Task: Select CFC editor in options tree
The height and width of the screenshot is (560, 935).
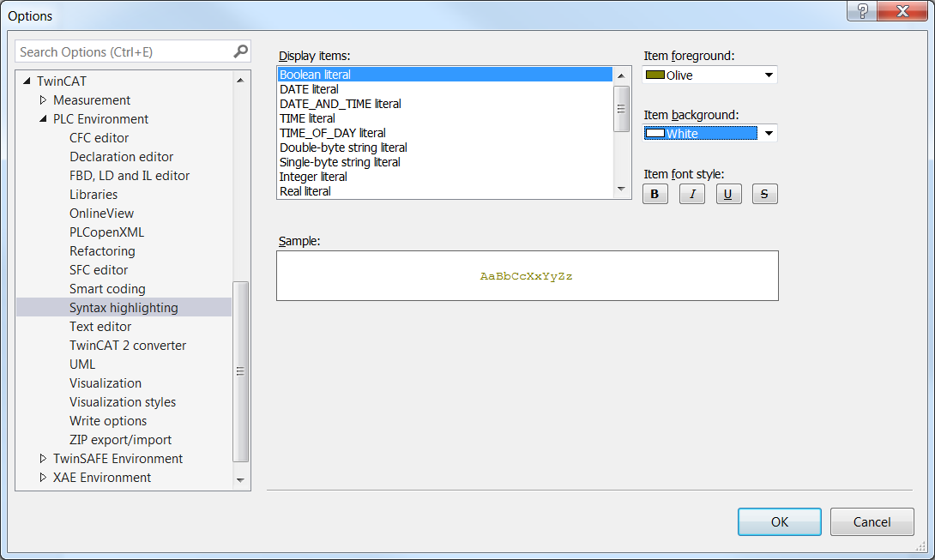Action: [99, 138]
